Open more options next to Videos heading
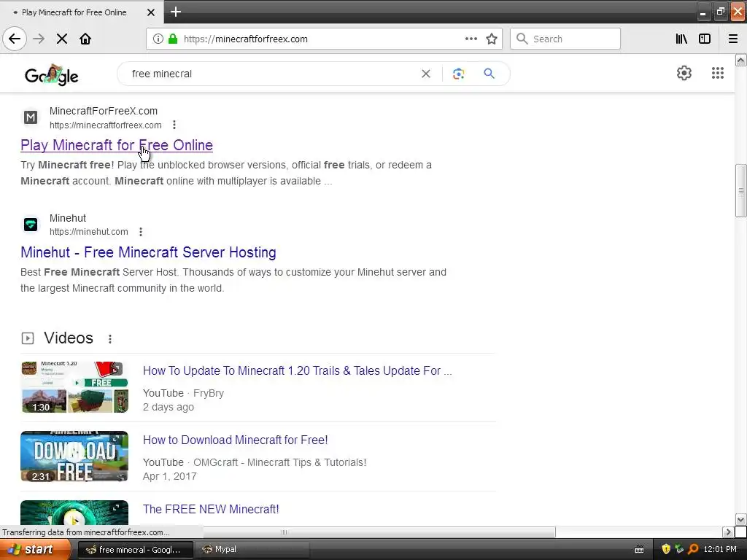The image size is (747, 560). [110, 338]
